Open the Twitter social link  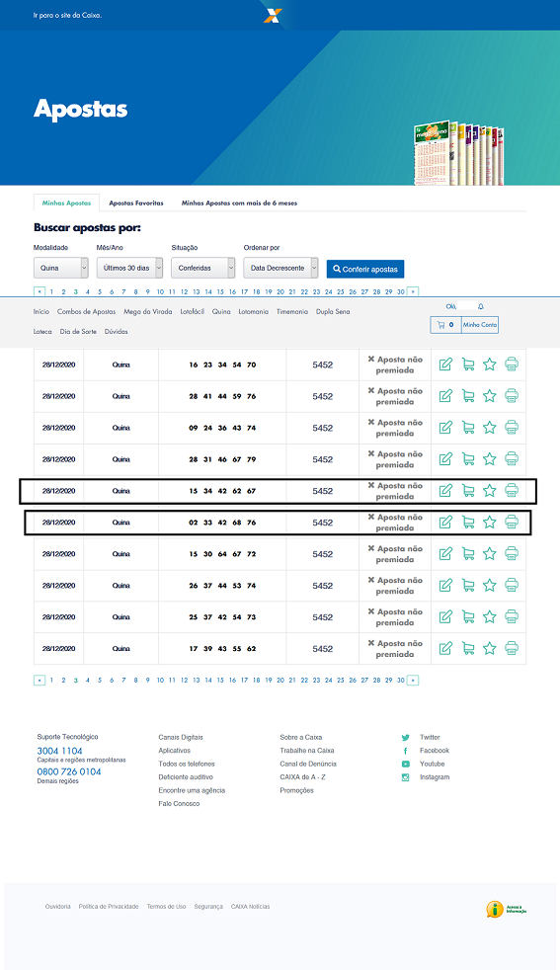click(x=430, y=738)
